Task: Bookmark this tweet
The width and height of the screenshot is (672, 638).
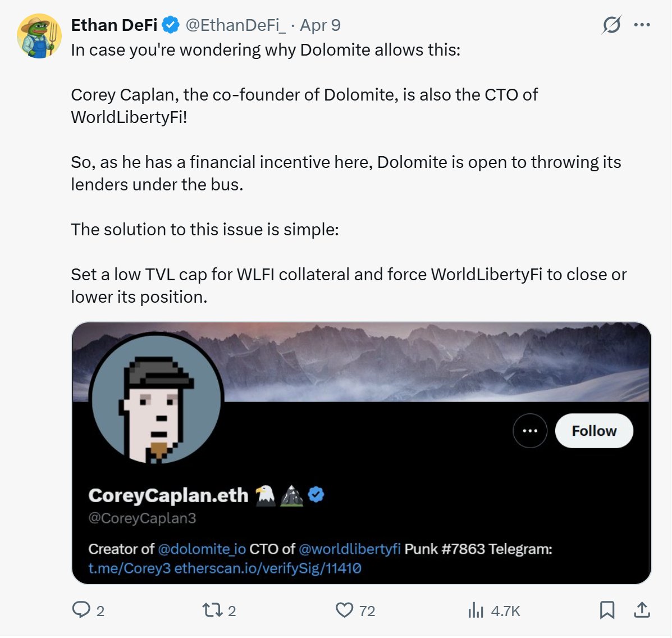Action: click(x=607, y=610)
